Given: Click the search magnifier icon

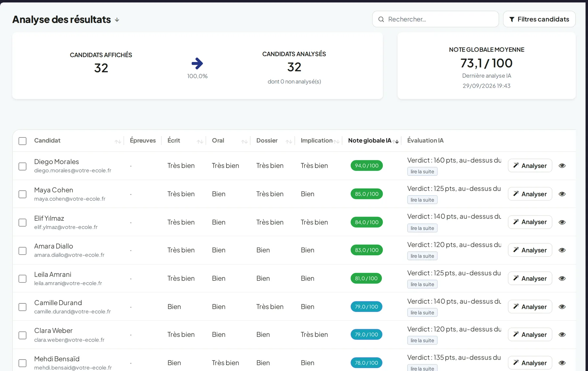Looking at the screenshot, I should pos(381,19).
